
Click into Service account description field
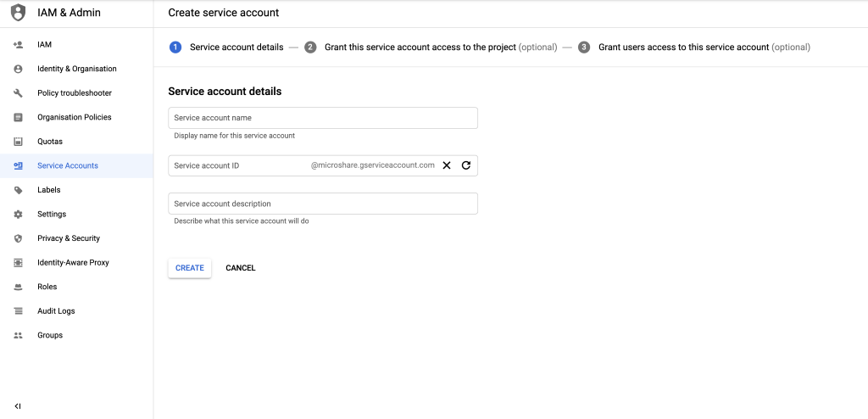point(322,204)
